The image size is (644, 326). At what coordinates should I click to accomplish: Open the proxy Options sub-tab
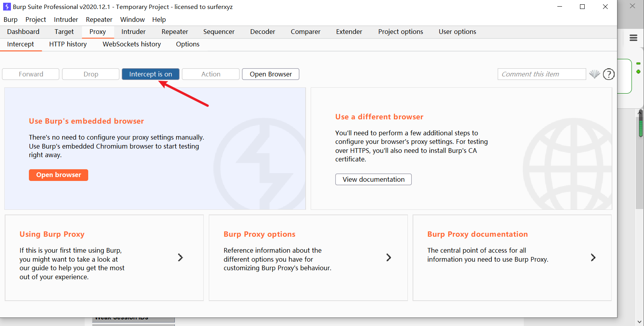(x=188, y=44)
